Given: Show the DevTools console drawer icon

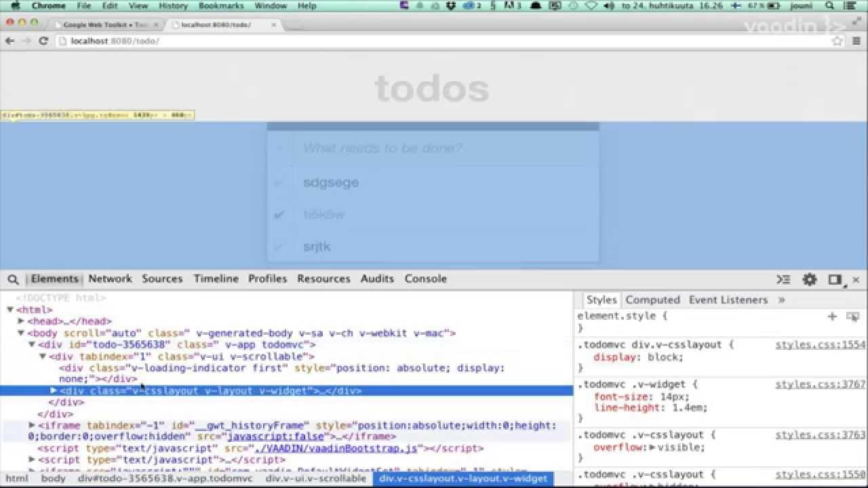Looking at the screenshot, I should [x=783, y=279].
